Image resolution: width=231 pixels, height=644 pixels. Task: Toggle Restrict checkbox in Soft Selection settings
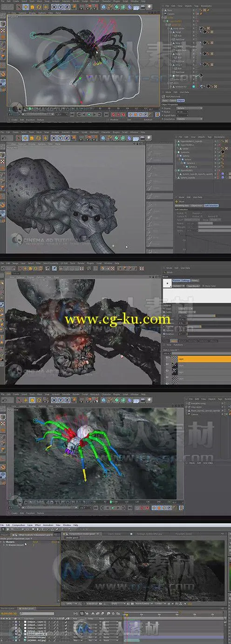click(x=217, y=216)
